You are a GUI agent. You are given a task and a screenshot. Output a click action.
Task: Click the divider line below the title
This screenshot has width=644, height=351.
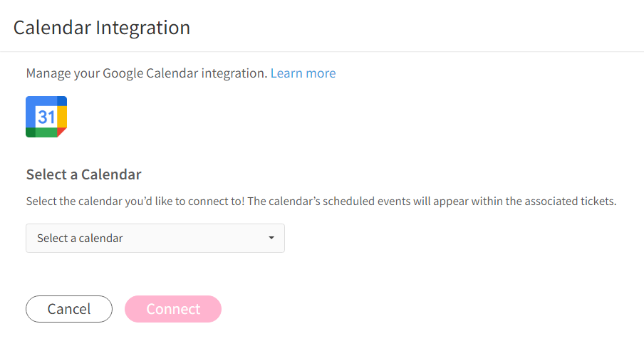coord(322,52)
